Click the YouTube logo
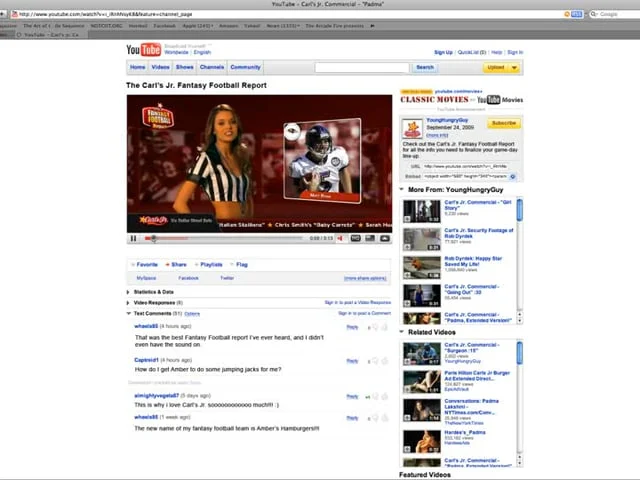This screenshot has width=640, height=480. coord(143,50)
